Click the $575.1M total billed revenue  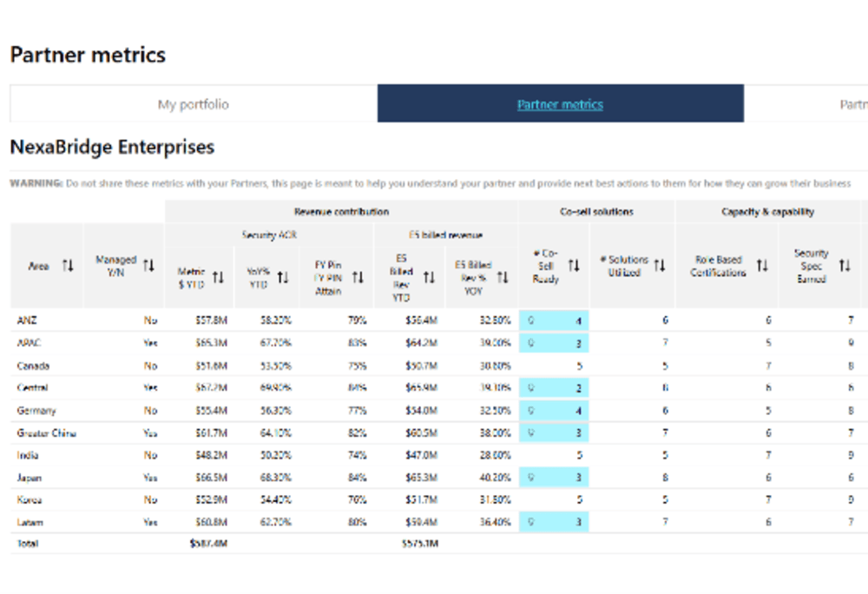[419, 543]
